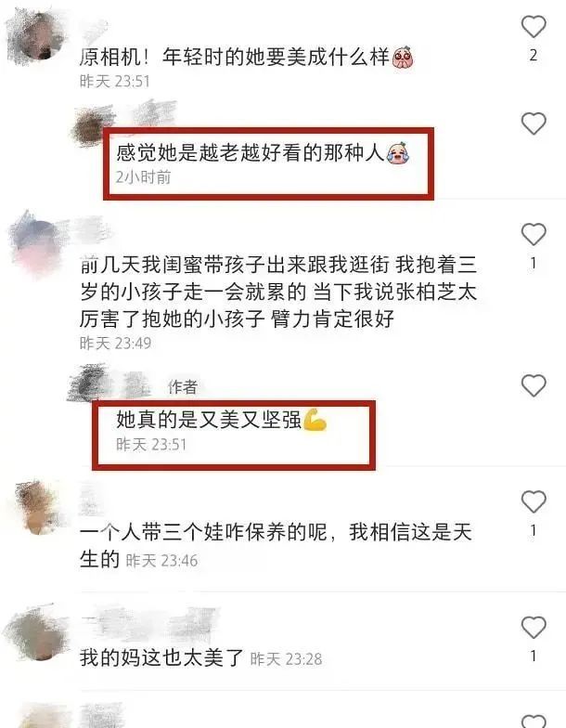Open the avatar of the 闺蜜 commenter

[37, 245]
